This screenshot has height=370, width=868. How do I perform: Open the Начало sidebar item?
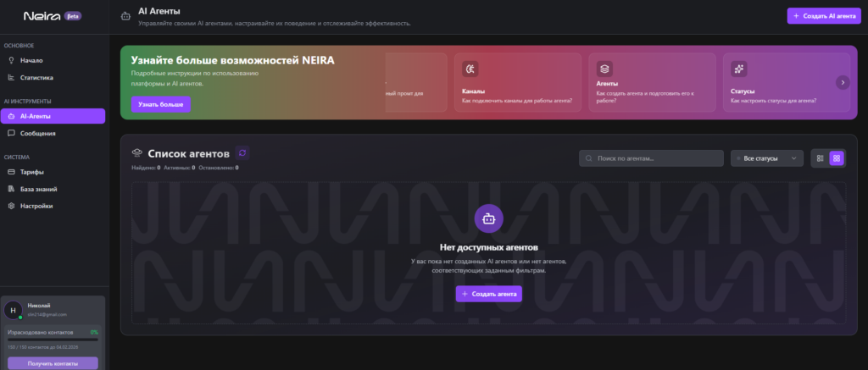tap(53, 60)
